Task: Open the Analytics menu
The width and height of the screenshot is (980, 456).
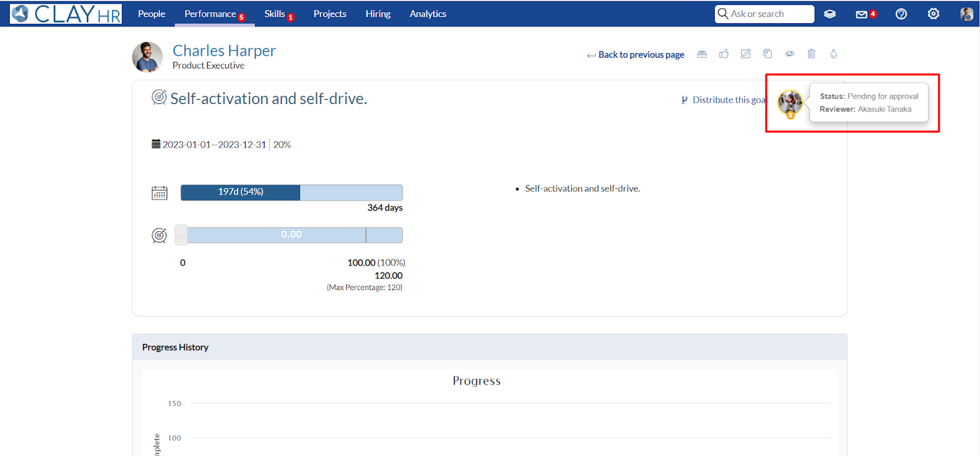Action: (428, 13)
